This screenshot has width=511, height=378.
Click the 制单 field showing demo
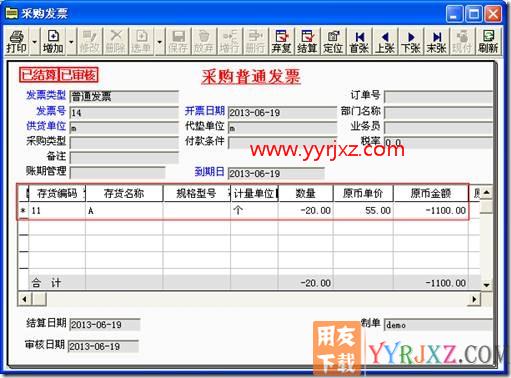click(438, 325)
